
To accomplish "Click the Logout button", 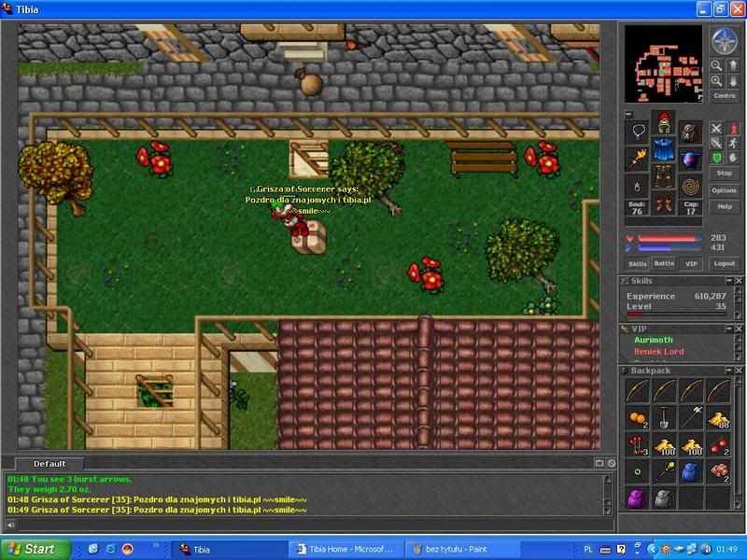I will pyautogui.click(x=725, y=263).
